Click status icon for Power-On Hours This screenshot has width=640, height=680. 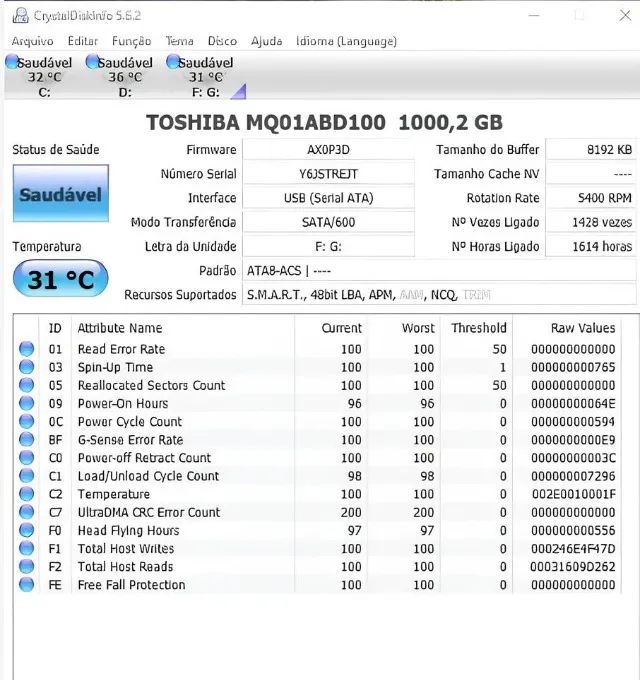26,404
